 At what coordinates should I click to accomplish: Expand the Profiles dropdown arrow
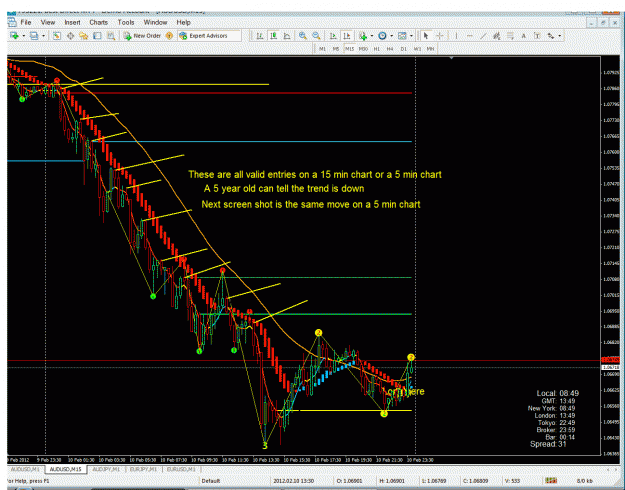[43, 36]
